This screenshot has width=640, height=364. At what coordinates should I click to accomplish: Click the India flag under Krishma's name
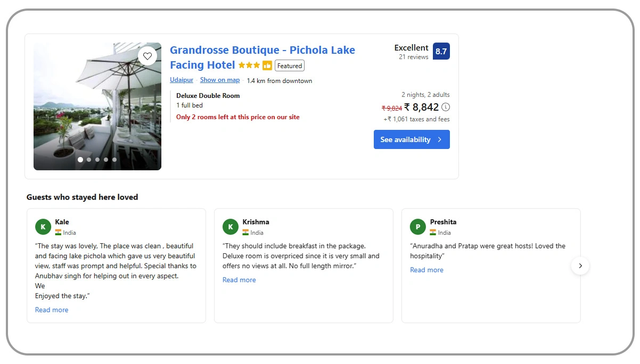[247, 233]
